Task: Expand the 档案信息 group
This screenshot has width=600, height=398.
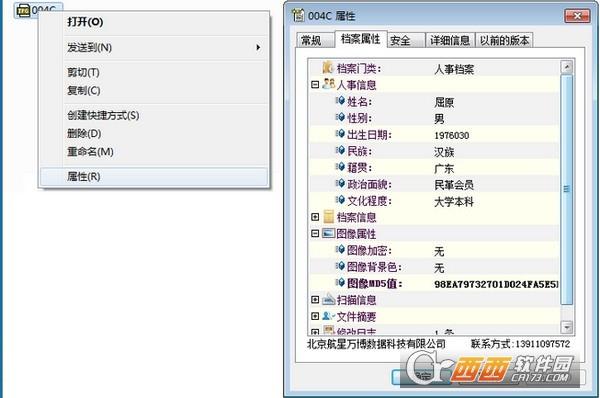Action: 315,217
